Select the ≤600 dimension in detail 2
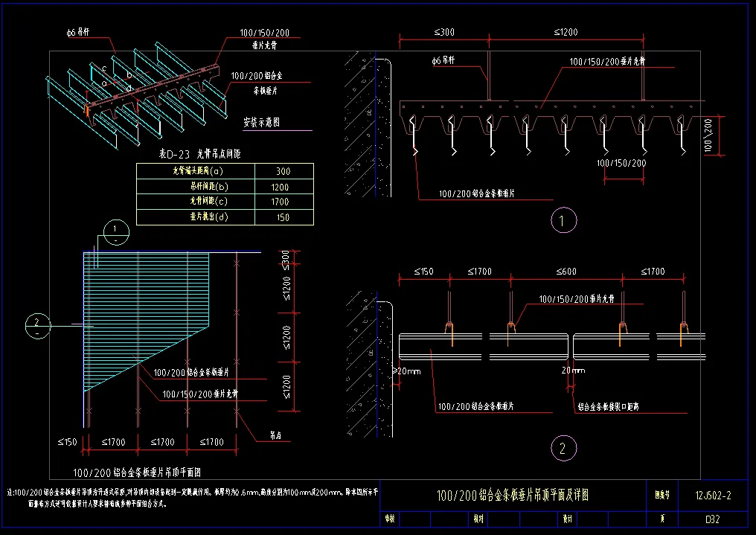This screenshot has width=756, height=535. [568, 272]
